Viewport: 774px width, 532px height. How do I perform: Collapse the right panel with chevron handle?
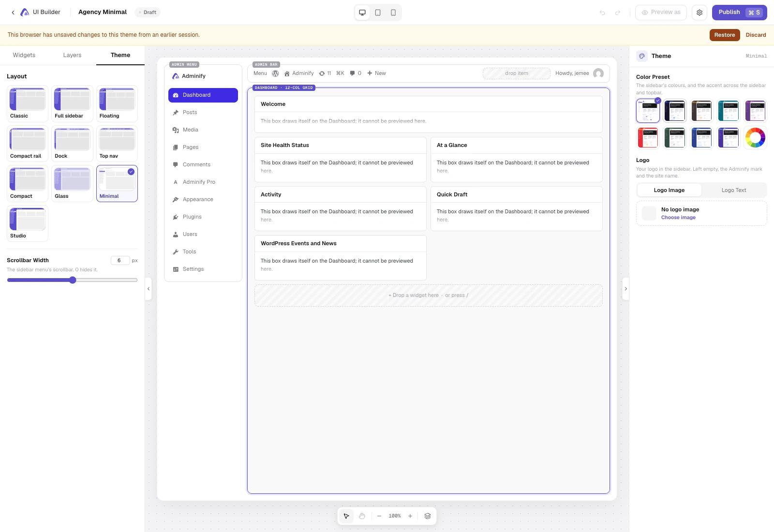pyautogui.click(x=625, y=289)
